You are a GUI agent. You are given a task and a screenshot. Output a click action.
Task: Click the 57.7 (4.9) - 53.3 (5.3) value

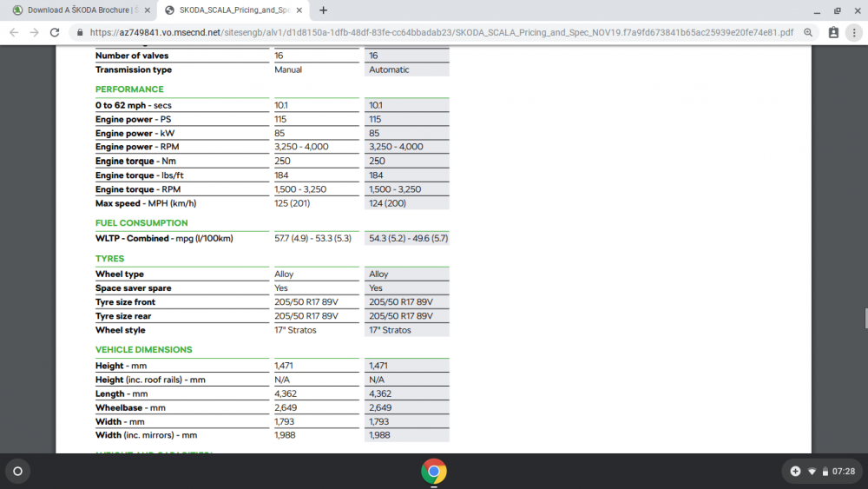[312, 239]
